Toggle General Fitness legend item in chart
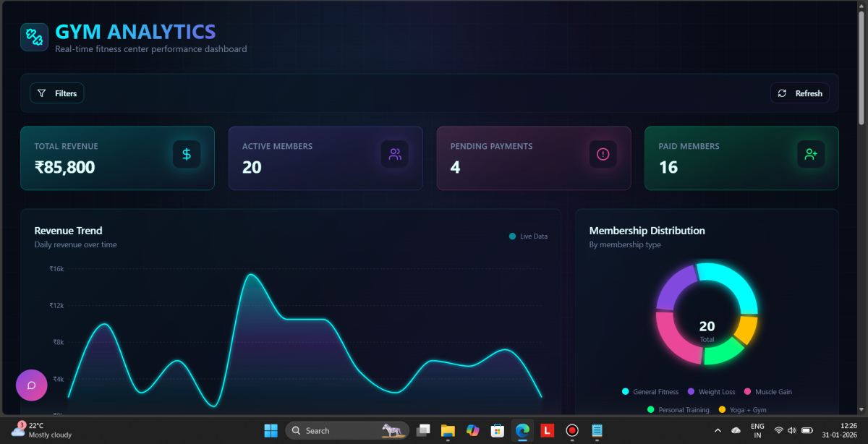The width and height of the screenshot is (868, 444). coord(650,392)
